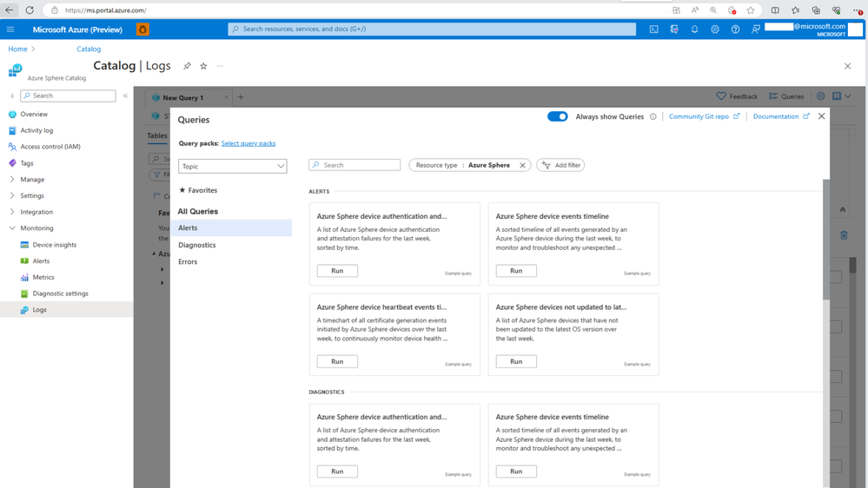The height and width of the screenshot is (488, 868).
Task: Click the Azure global search bar
Action: pyautogui.click(x=432, y=30)
